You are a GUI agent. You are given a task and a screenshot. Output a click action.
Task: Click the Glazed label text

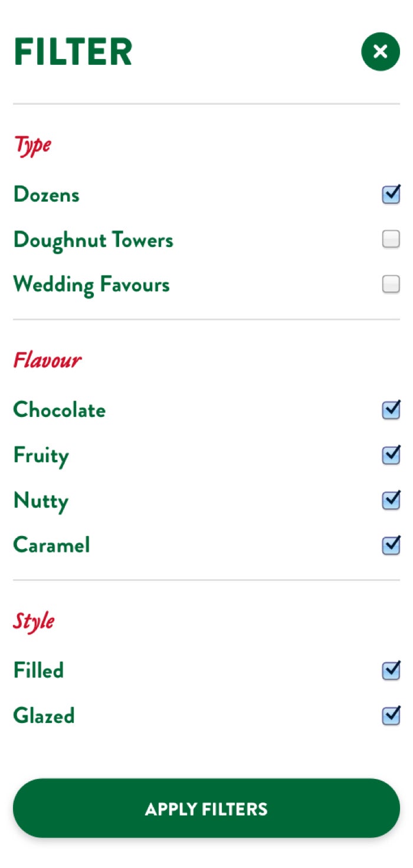coord(44,716)
